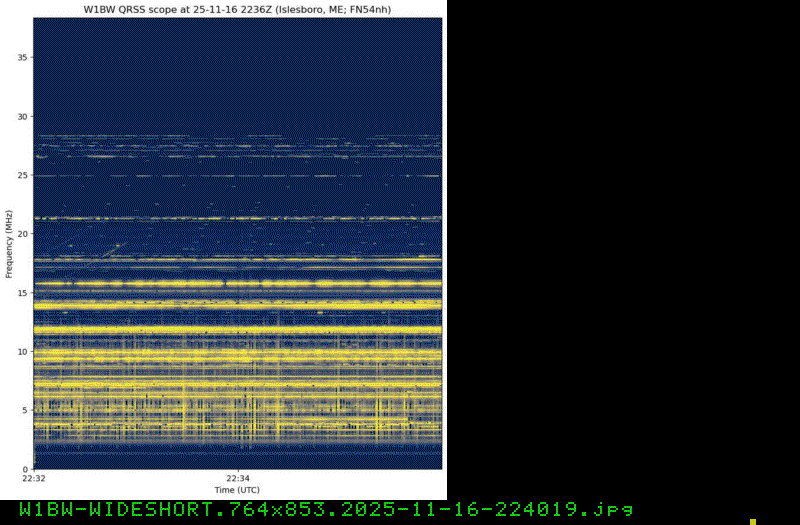
Task: Click the 30 MHz frequency tick label
Action: pyautogui.click(x=21, y=117)
